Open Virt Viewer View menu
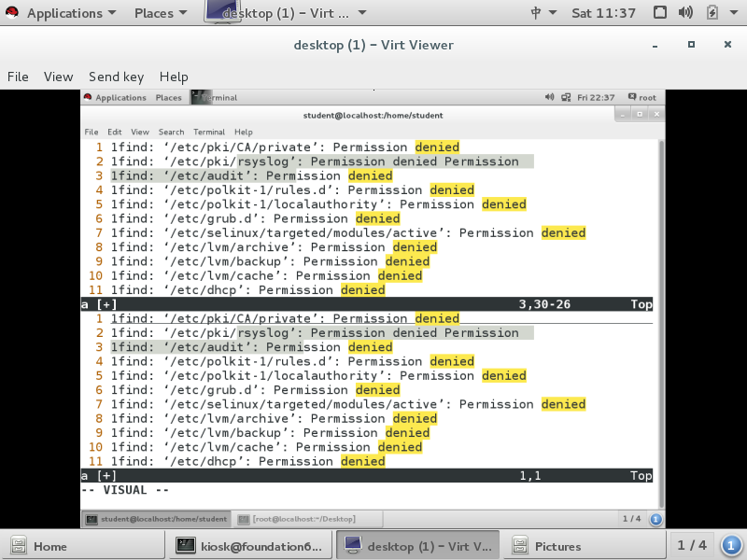This screenshot has height=560, width=747. (x=58, y=77)
